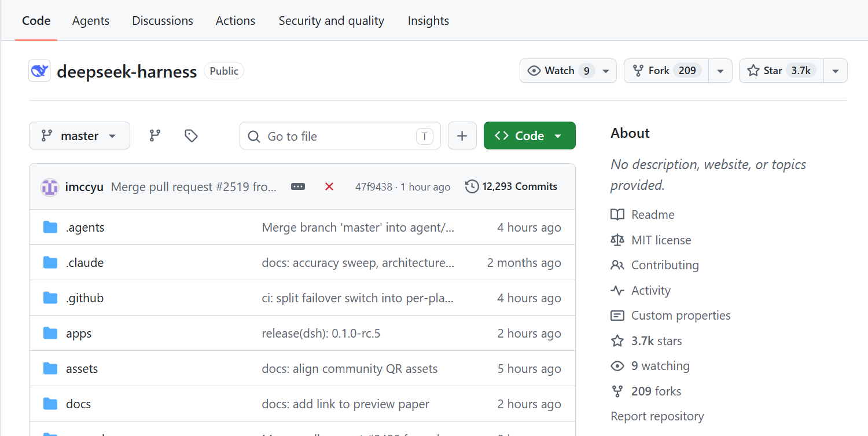Open the .claude folder name
This screenshot has height=436, width=868.
tap(84, 263)
